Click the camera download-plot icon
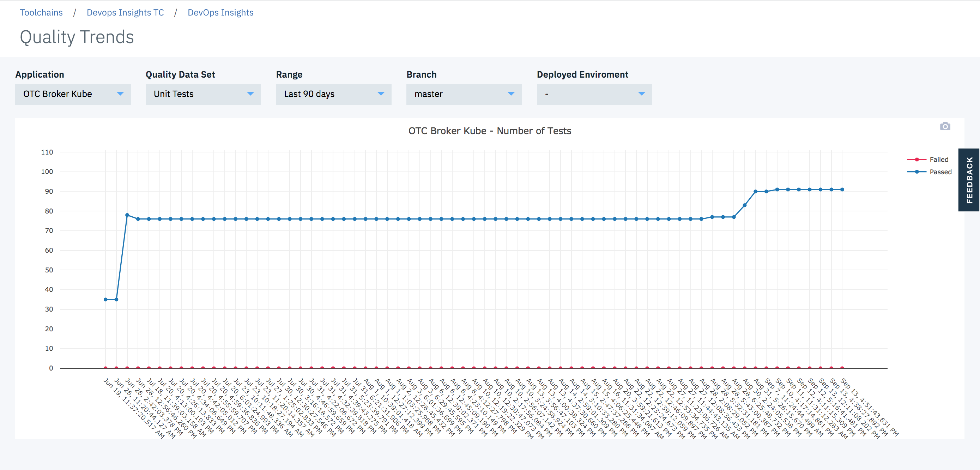980x470 pixels. [x=945, y=126]
